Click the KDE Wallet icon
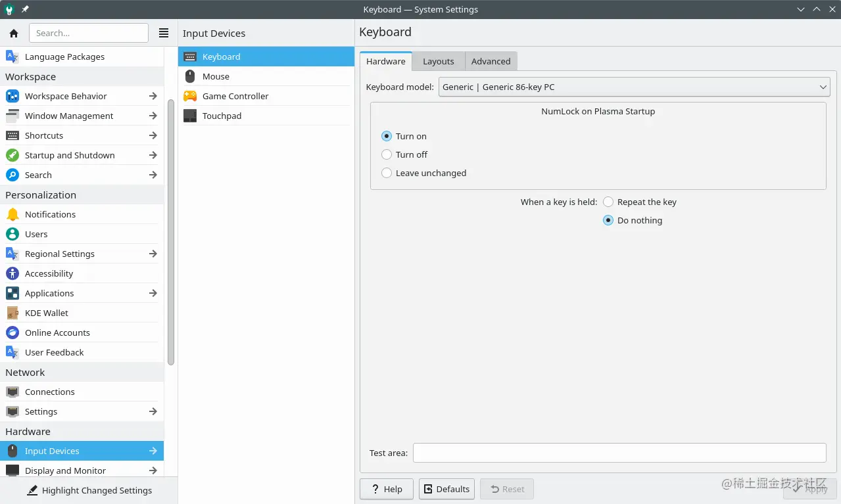The width and height of the screenshot is (841, 504). (12, 313)
